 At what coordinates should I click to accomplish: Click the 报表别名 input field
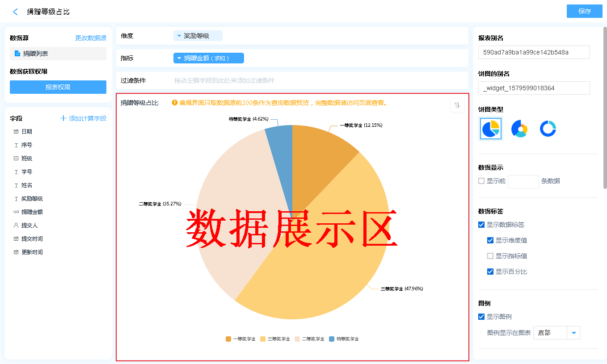click(534, 52)
